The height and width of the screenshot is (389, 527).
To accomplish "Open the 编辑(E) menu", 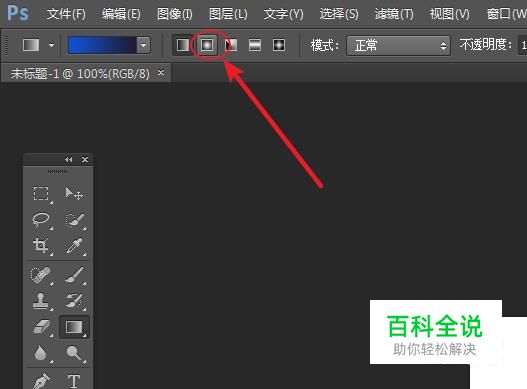I will (x=121, y=14).
